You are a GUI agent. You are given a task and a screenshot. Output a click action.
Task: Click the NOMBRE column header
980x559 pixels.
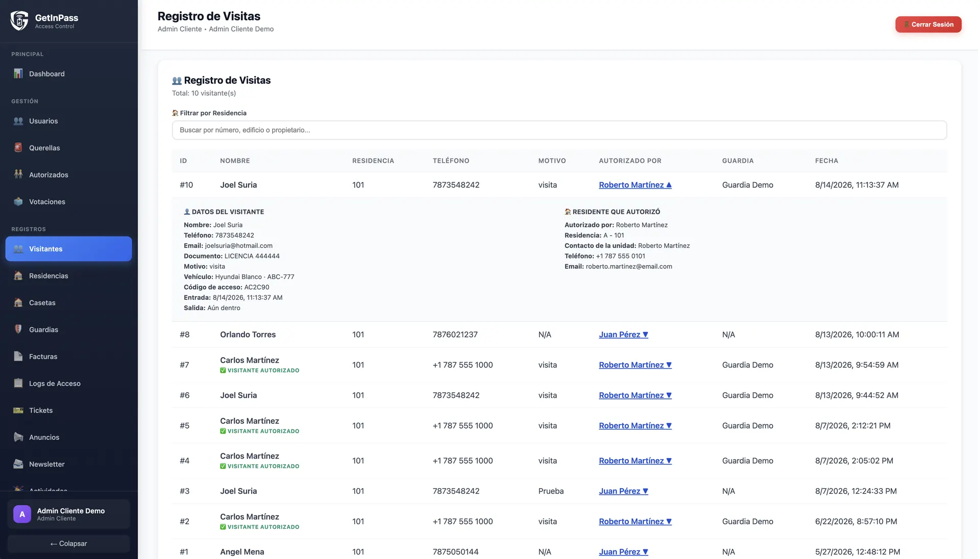235,161
